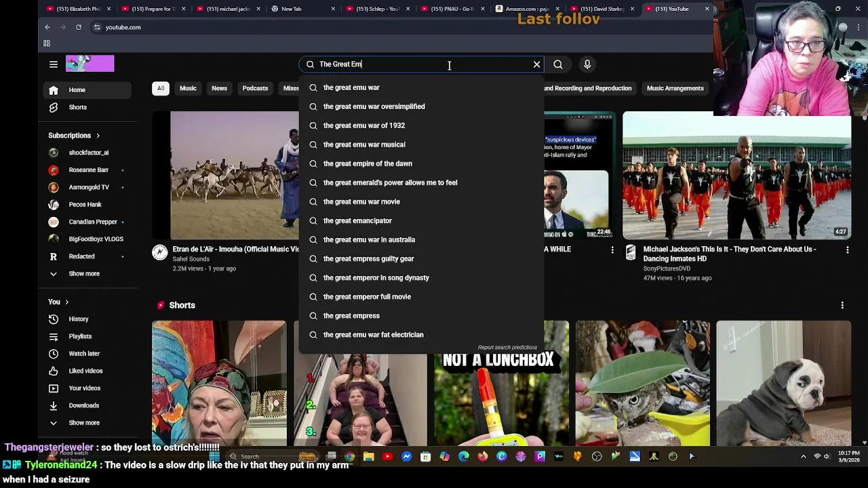Show hidden system tray icons chevron
This screenshot has height=488, width=868.
[804, 457]
